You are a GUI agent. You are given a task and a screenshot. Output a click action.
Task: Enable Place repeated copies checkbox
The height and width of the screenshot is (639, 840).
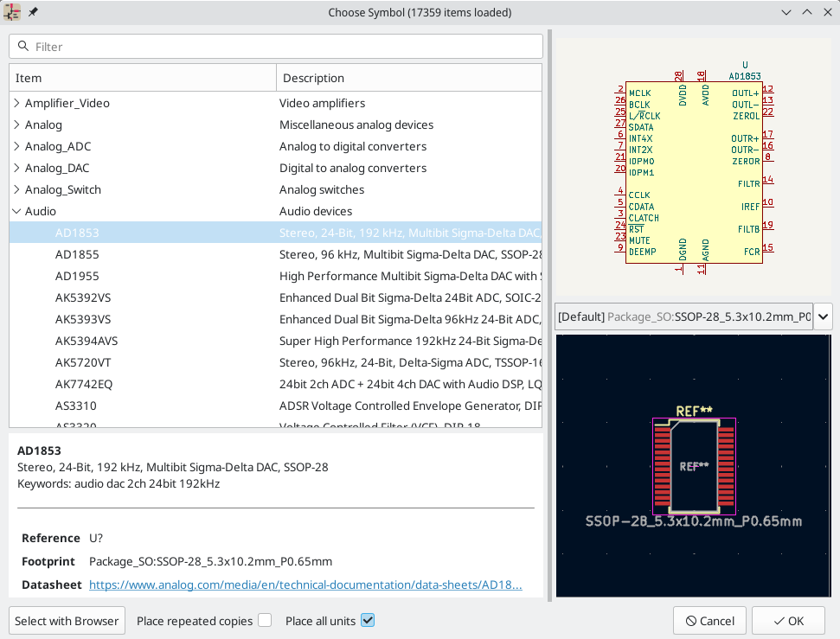click(x=265, y=621)
